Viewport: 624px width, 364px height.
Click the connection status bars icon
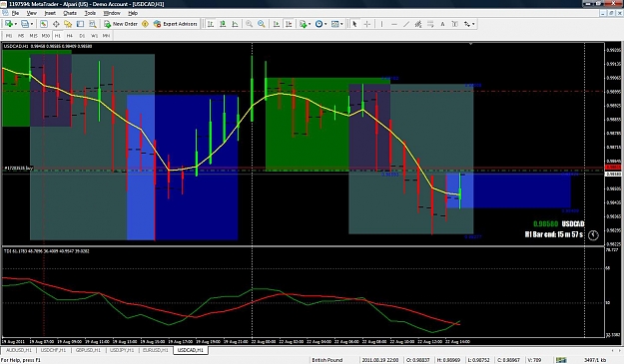click(561, 360)
